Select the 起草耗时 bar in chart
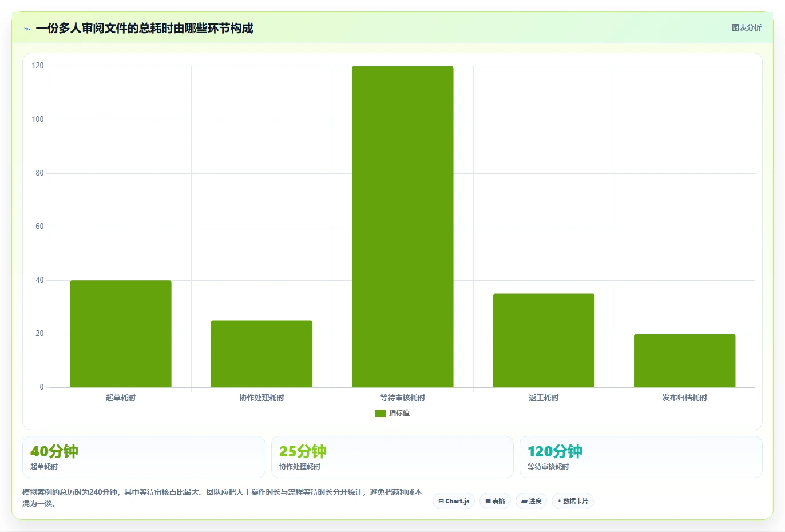785x532 pixels. 121,334
